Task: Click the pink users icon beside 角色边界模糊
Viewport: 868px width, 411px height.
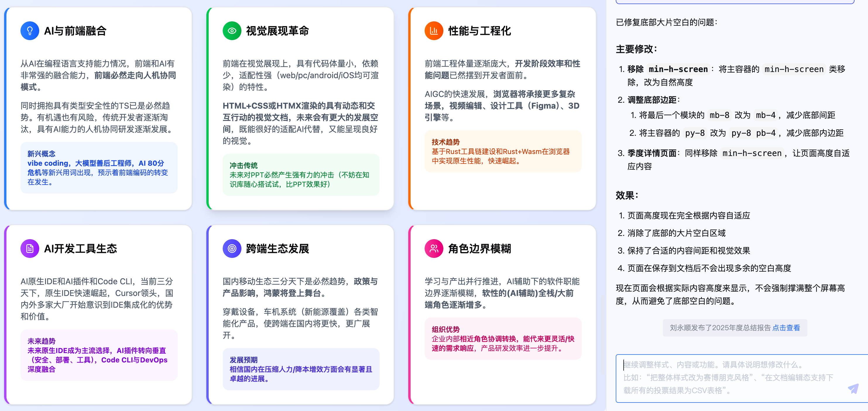Action: pyautogui.click(x=434, y=249)
